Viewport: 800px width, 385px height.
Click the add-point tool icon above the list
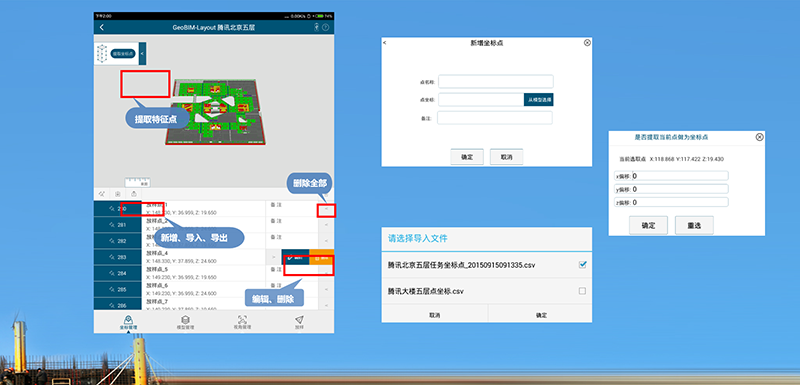click(102, 194)
